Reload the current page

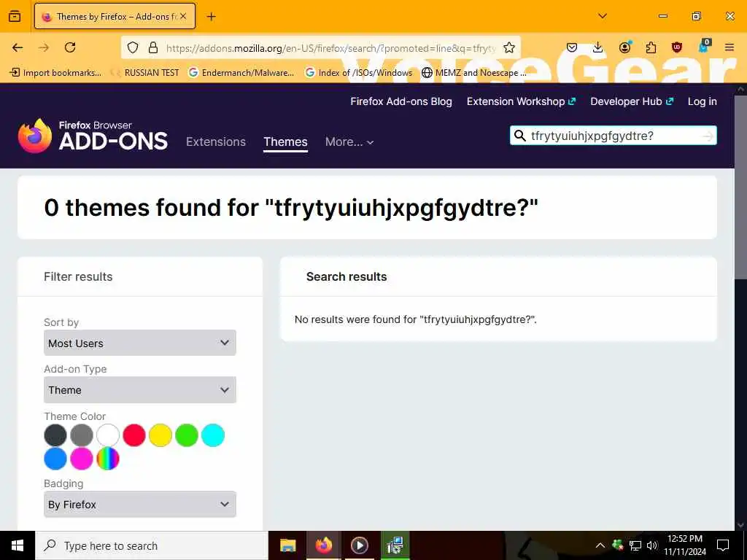click(x=70, y=47)
